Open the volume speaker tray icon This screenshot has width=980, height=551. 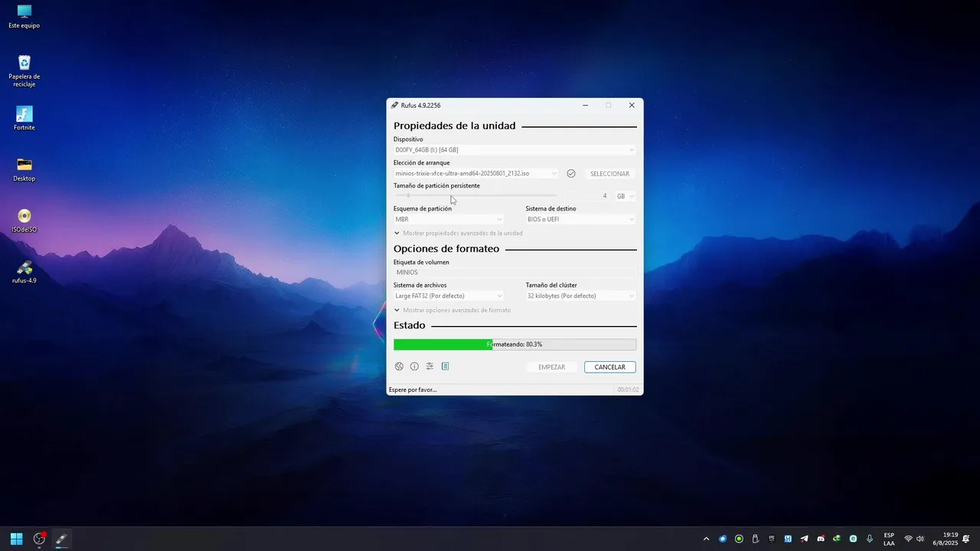tap(920, 539)
